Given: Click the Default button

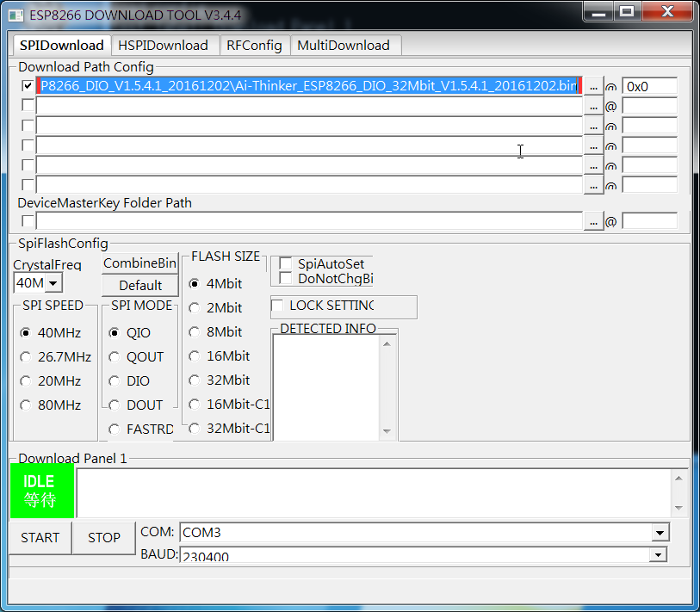Looking at the screenshot, I should [140, 285].
